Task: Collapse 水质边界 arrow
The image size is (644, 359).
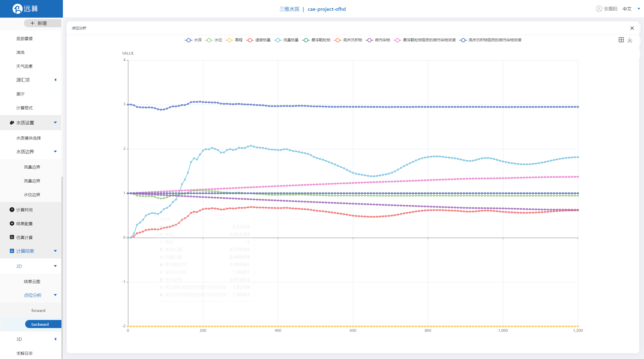Action: (55, 152)
